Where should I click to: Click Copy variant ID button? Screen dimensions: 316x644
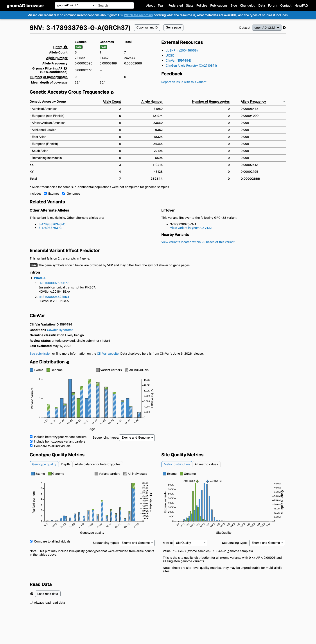click(147, 27)
